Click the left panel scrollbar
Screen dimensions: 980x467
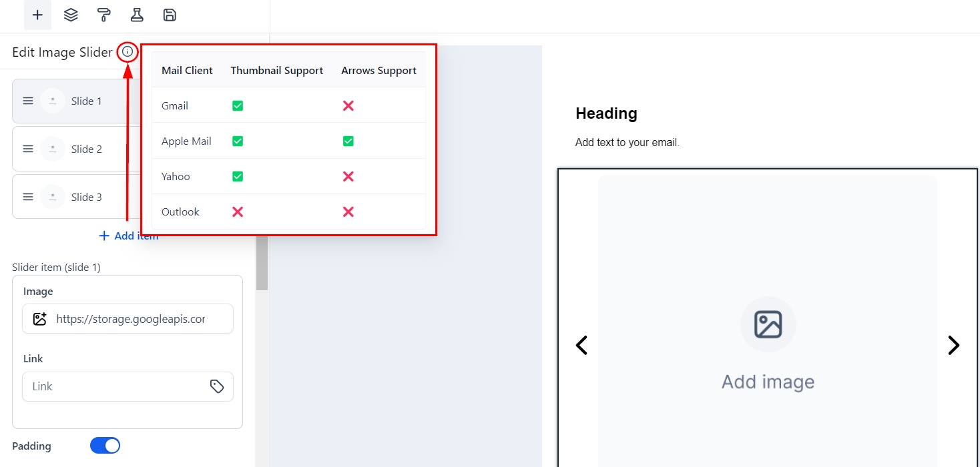pyautogui.click(x=262, y=264)
